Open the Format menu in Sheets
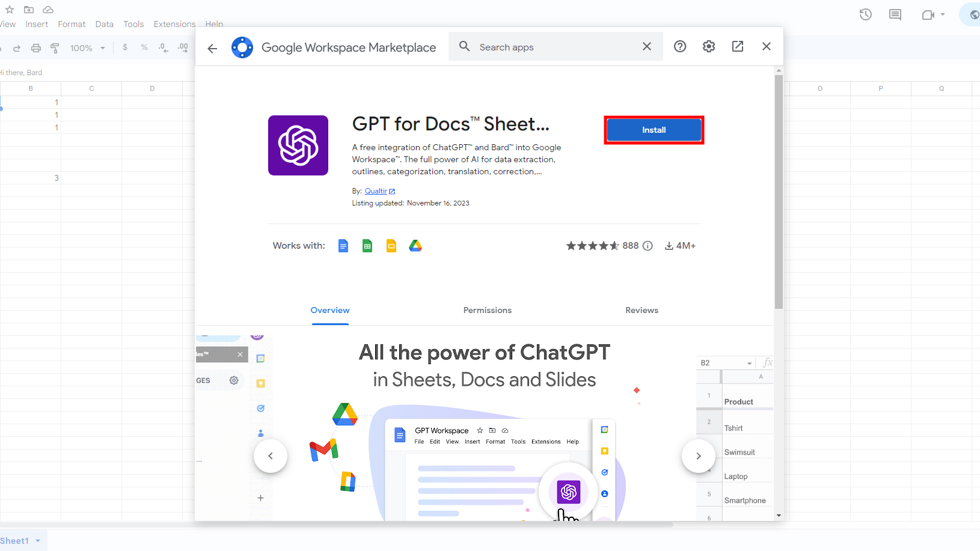This screenshot has height=551, width=980. coord(72,24)
